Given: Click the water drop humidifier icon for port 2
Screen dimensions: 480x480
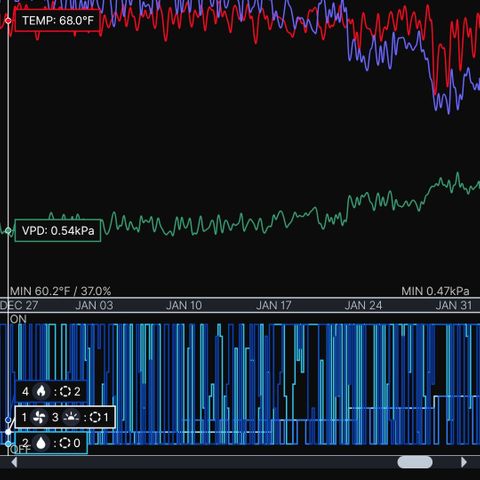Looking at the screenshot, I should (41, 443).
